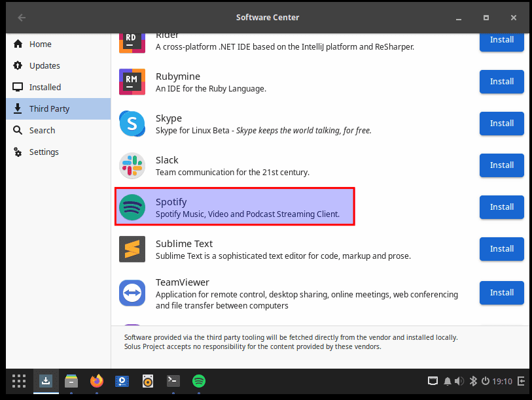Install Spotify

point(501,207)
